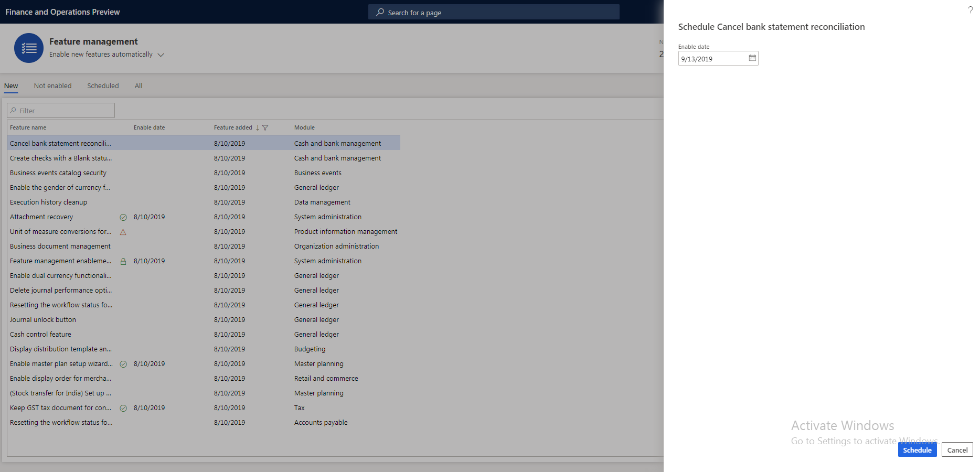Click the warning icon beside Unit of measure conversions
The width and height of the screenshot is (980, 472).
123,231
